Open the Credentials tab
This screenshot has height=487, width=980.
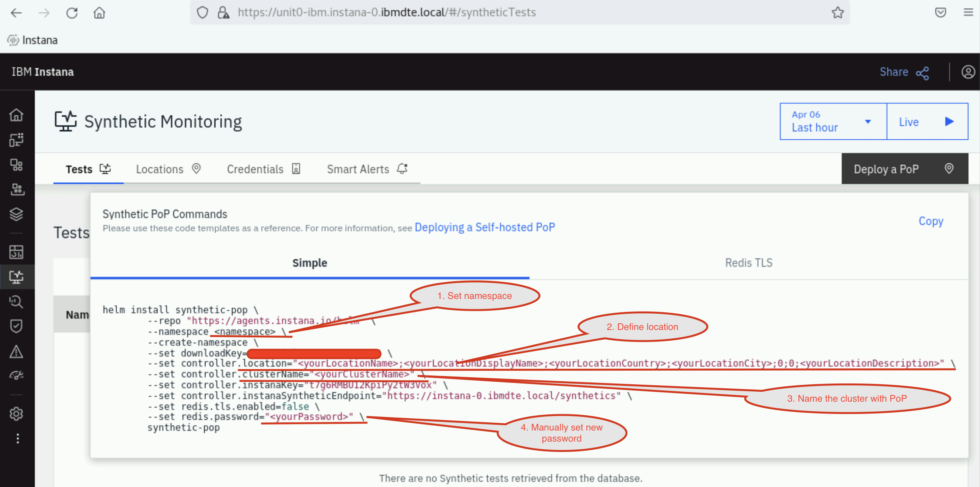coord(264,169)
